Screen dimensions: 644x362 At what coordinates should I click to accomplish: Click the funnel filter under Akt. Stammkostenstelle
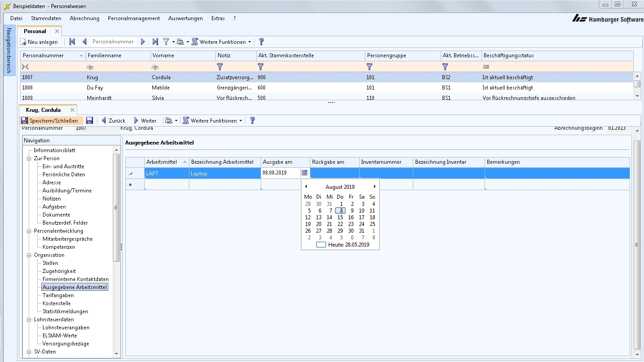point(261,67)
